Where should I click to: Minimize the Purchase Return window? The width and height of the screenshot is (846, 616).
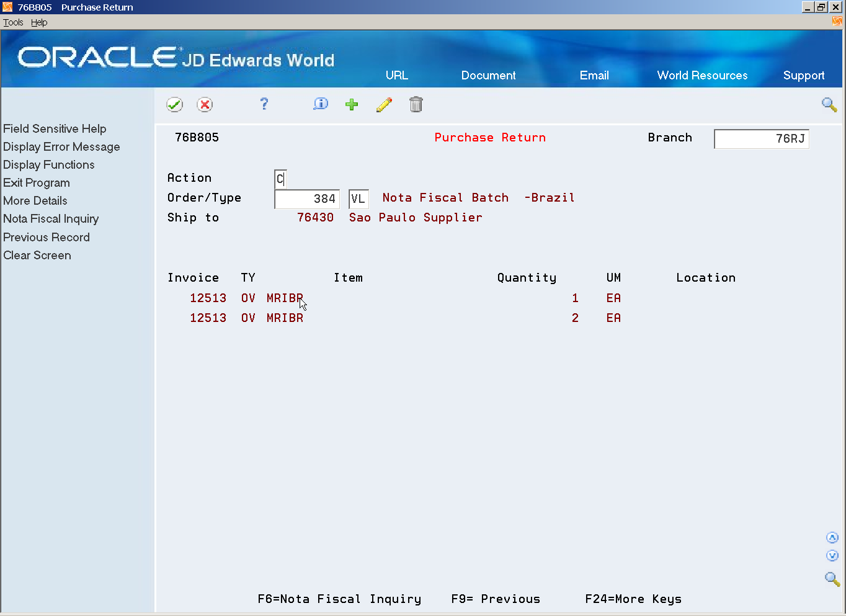[x=808, y=7]
